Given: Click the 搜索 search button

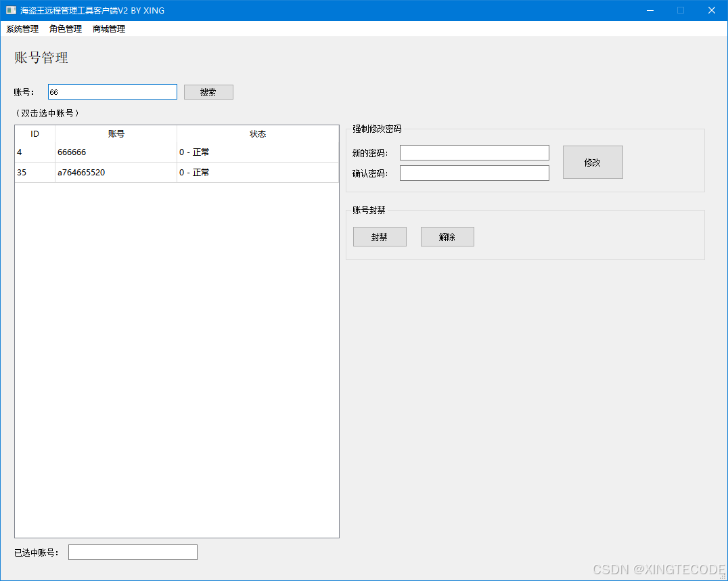Looking at the screenshot, I should coord(208,92).
